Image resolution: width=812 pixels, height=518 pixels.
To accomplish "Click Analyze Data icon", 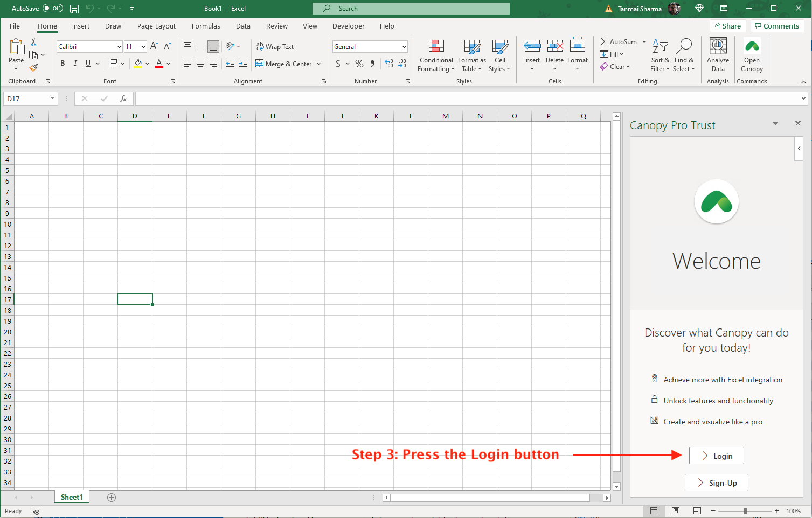I will (x=718, y=46).
